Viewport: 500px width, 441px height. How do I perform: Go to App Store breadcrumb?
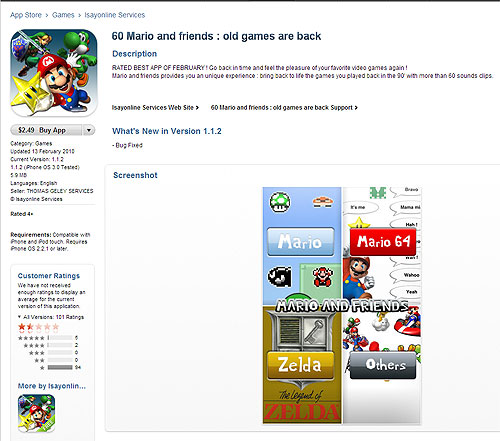[26, 15]
